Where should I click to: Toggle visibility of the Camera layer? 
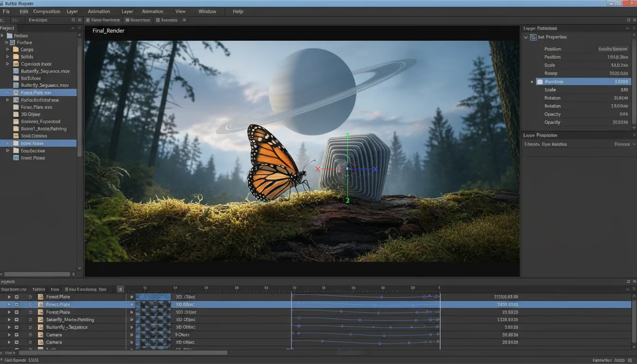pos(17,335)
